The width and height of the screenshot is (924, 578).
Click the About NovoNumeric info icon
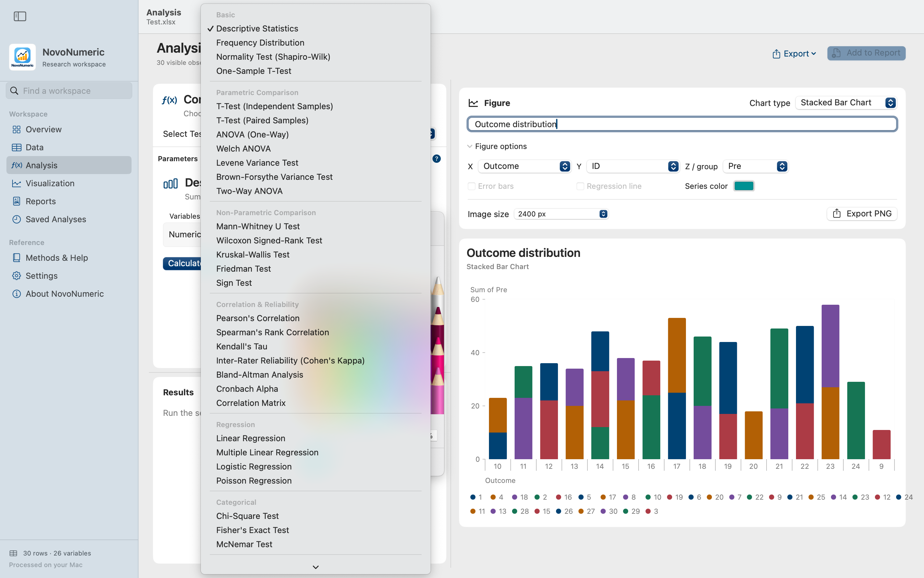point(16,294)
